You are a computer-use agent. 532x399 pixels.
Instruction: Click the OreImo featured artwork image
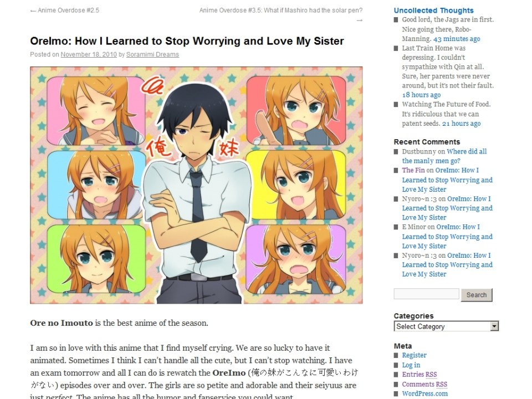[x=196, y=185]
